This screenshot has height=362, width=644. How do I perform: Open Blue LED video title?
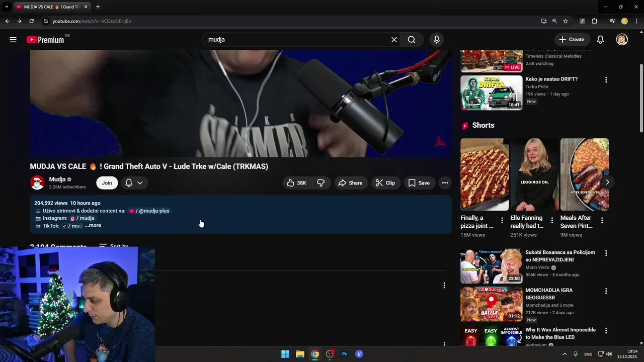[560, 333]
